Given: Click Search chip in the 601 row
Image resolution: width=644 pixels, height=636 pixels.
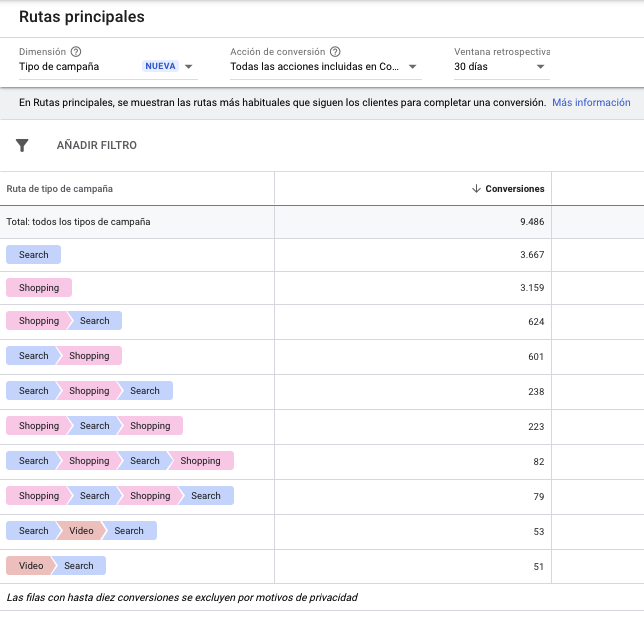Looking at the screenshot, I should point(33,356).
